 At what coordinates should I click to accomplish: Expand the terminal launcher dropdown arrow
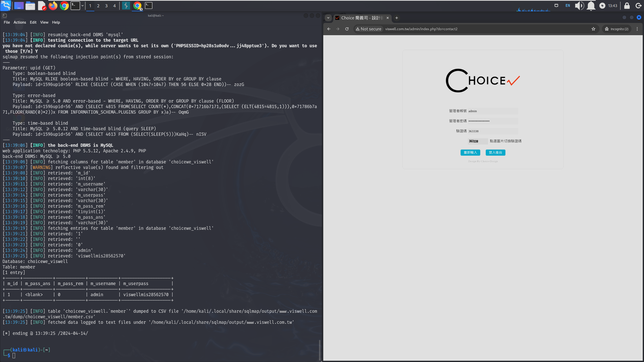click(82, 6)
